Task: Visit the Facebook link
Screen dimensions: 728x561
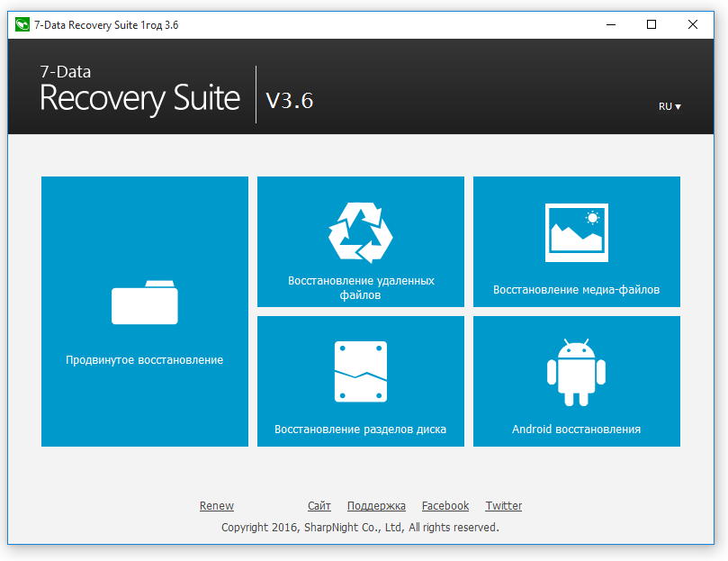Action: pos(445,506)
